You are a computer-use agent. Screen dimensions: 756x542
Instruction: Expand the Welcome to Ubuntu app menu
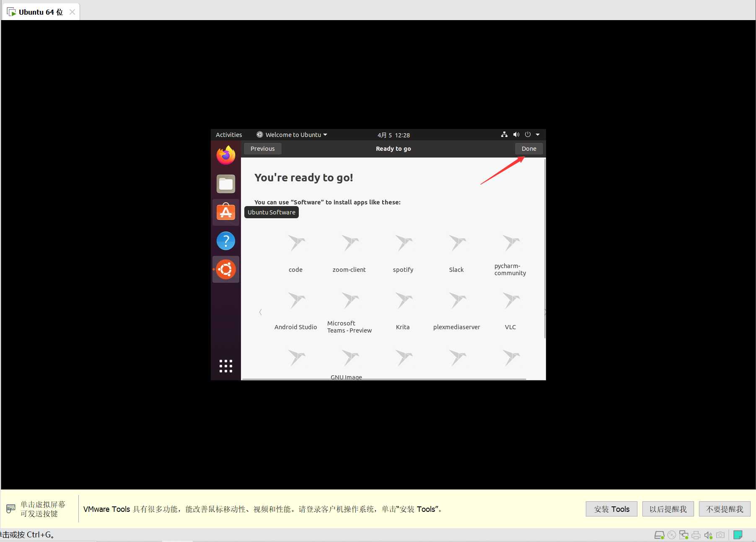pyautogui.click(x=292, y=134)
